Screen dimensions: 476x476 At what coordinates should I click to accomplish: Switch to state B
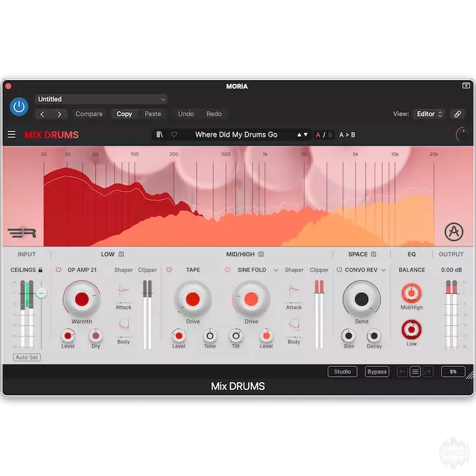coord(330,135)
